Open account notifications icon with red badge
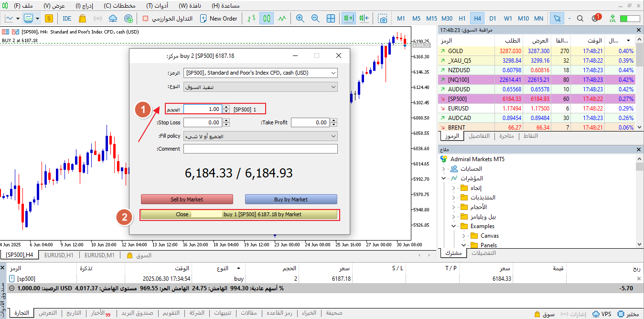644x319 pixels. click(596, 18)
